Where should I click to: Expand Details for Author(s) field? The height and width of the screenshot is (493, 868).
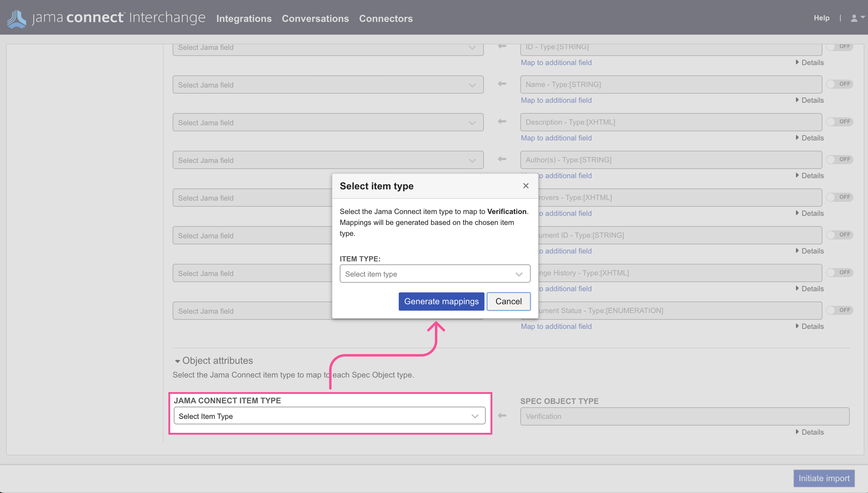(x=809, y=175)
